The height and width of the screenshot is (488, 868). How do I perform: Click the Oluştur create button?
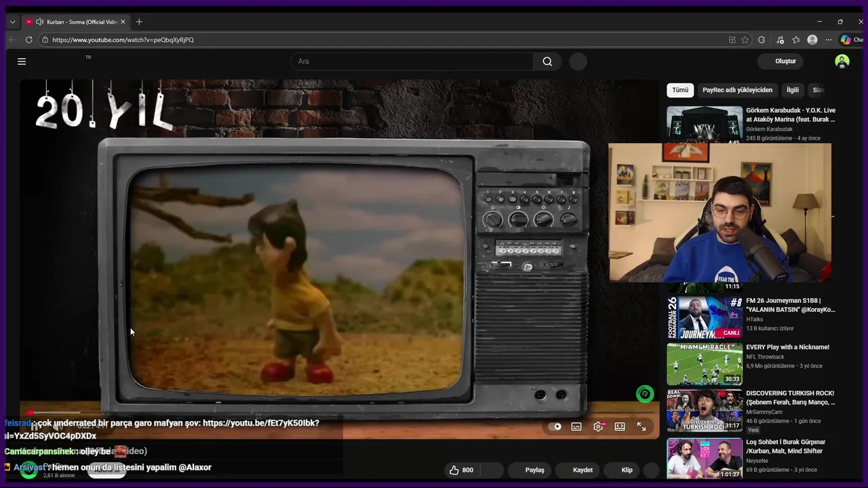tap(781, 61)
